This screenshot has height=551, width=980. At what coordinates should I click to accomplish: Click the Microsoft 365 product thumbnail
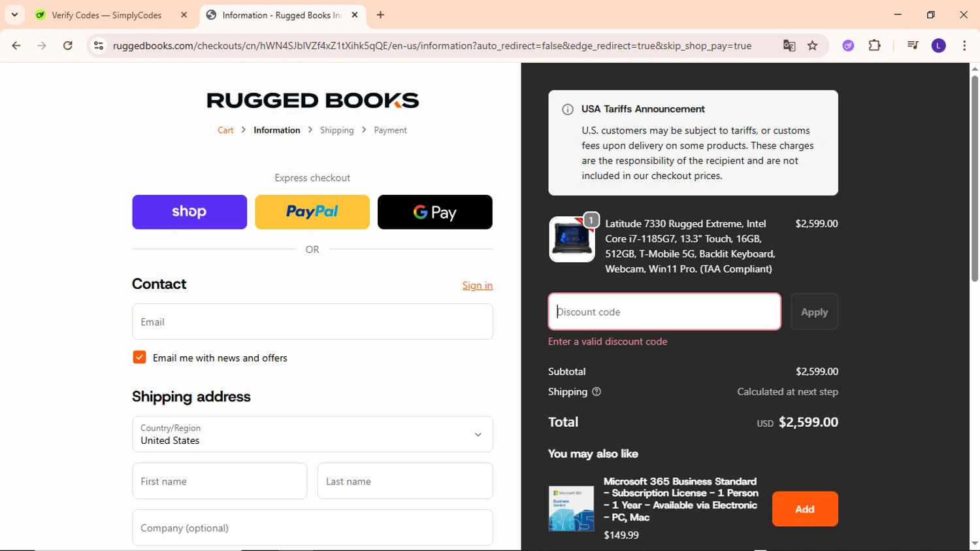(x=572, y=509)
